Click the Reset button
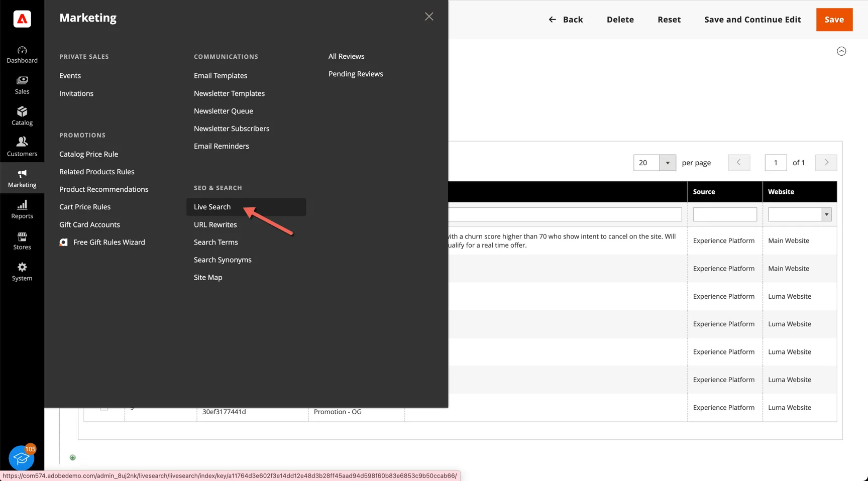Screen dimensions: 868x481 coord(669,20)
